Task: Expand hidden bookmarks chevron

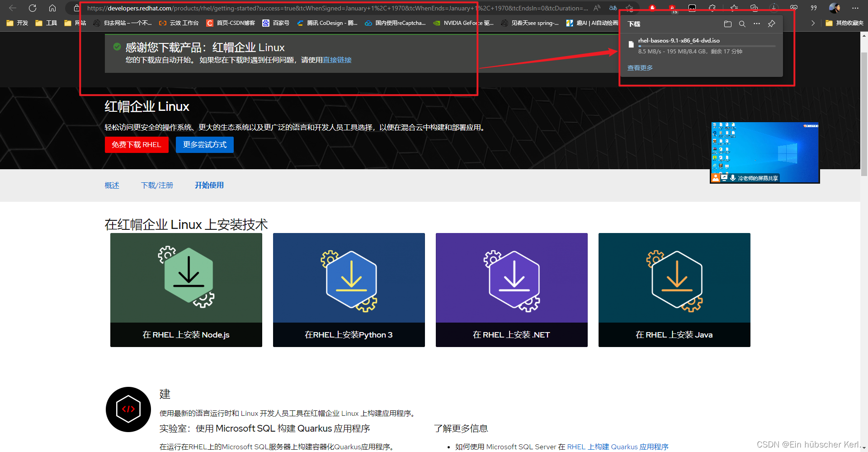Action: point(813,23)
